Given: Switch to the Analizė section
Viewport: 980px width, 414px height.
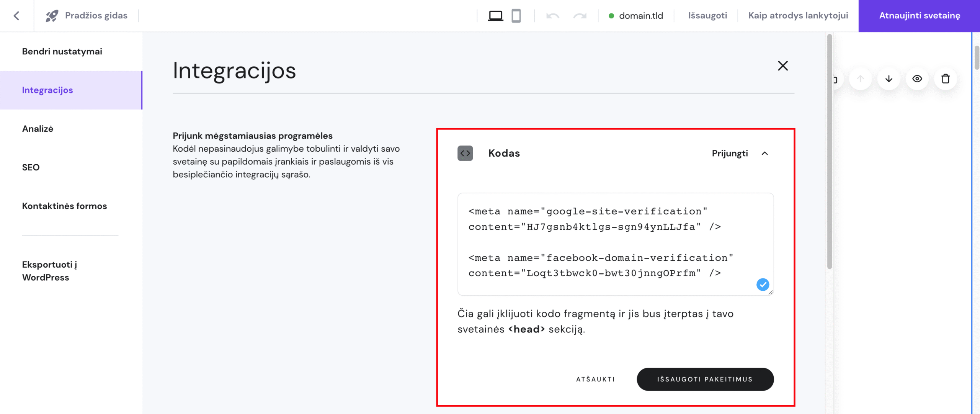Looking at the screenshot, I should pos(37,128).
